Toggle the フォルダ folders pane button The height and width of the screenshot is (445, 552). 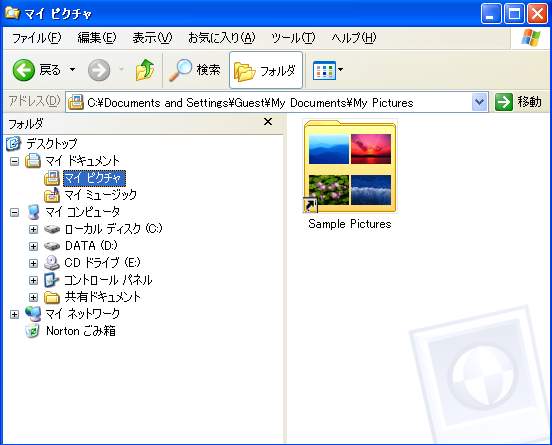click(266, 70)
